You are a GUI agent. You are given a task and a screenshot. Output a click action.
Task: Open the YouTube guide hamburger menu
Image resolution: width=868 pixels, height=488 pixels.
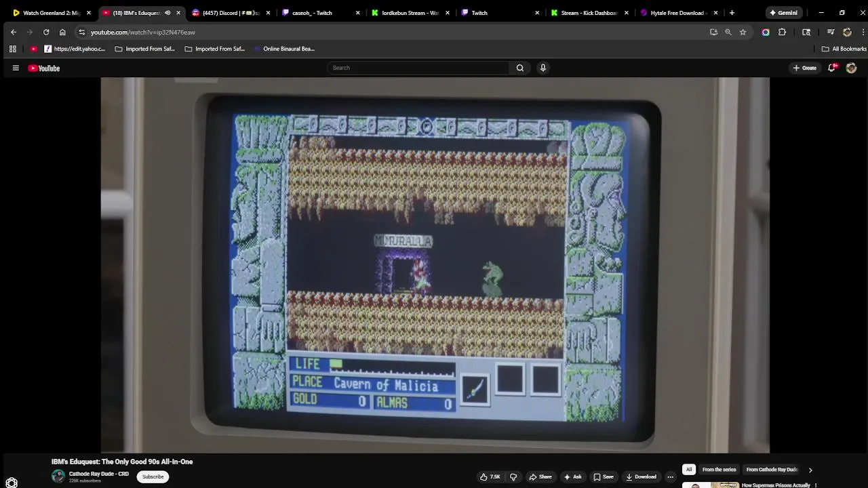[16, 68]
